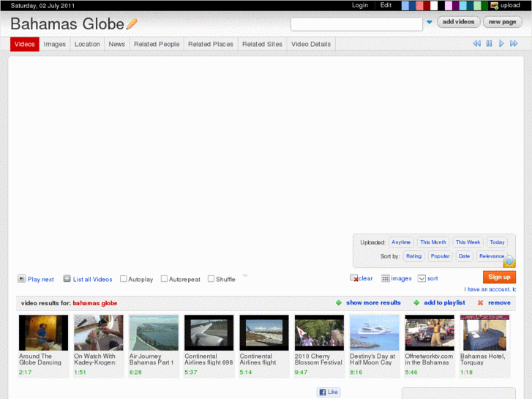The width and height of the screenshot is (532, 399).
Task: Open Offnetworktv.com in the Bahamas thumbnail
Action: 430,332
